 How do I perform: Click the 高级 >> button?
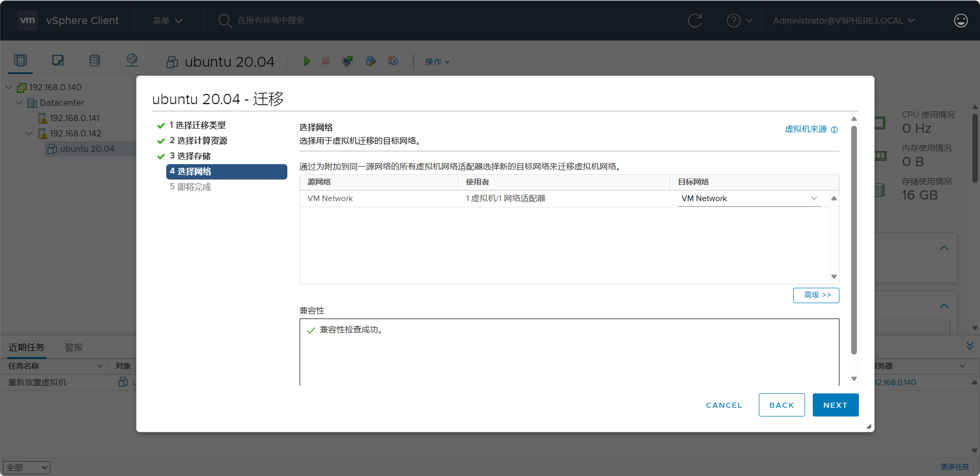pos(816,295)
